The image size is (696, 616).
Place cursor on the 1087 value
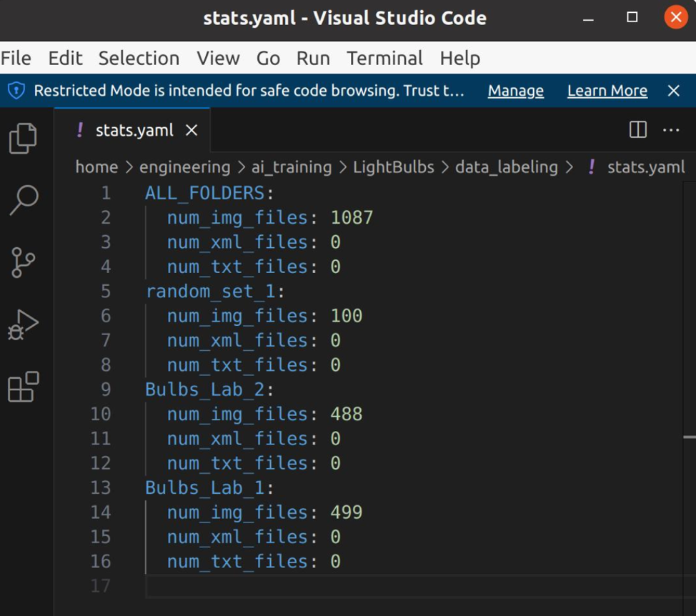[352, 217]
